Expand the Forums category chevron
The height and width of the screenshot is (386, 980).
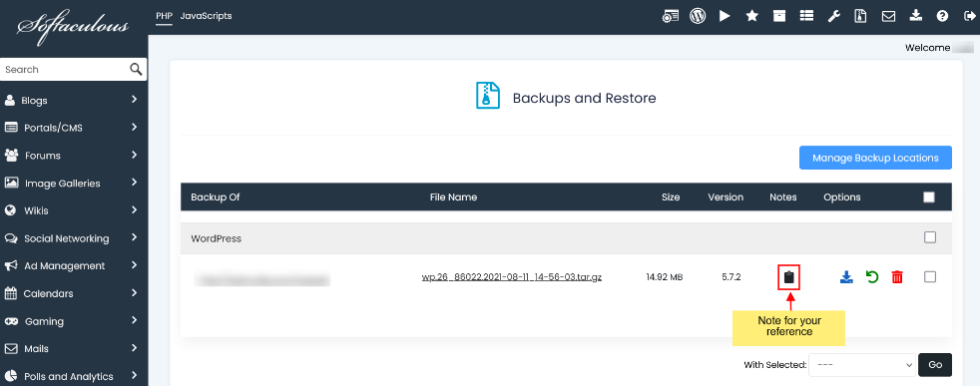pyautogui.click(x=135, y=155)
